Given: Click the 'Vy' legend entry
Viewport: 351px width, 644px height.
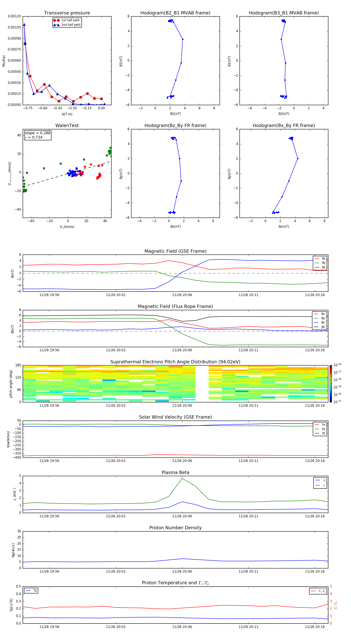Looking at the screenshot, I should [x=320, y=429].
